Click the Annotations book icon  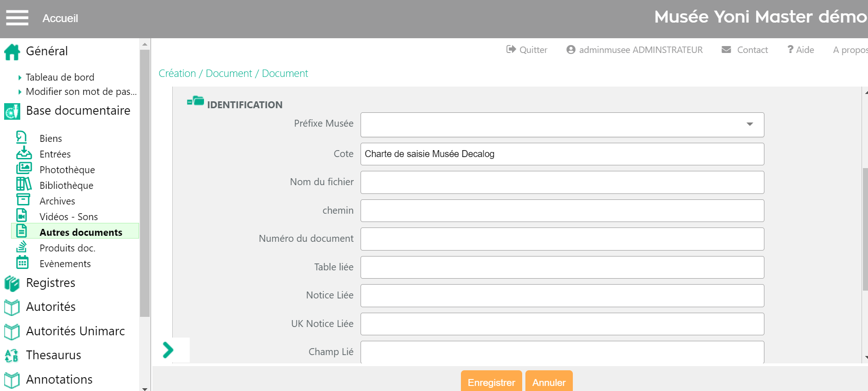coord(12,380)
